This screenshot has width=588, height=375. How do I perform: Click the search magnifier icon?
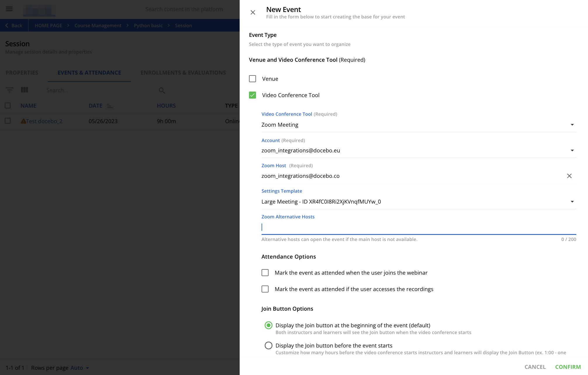(x=162, y=90)
